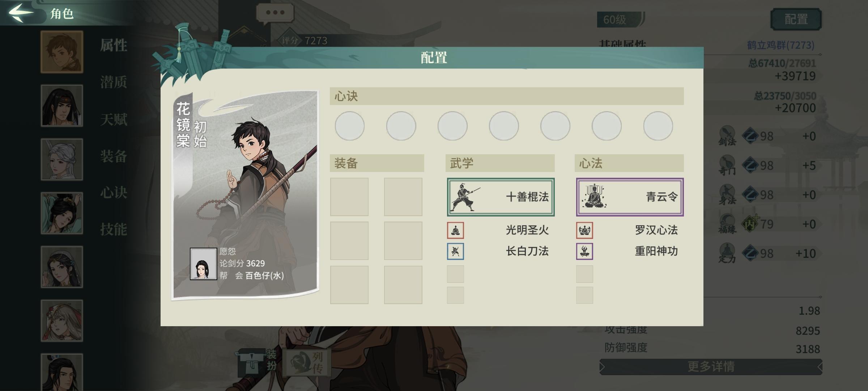Click the 重阳神功 skill icon

pos(584,251)
